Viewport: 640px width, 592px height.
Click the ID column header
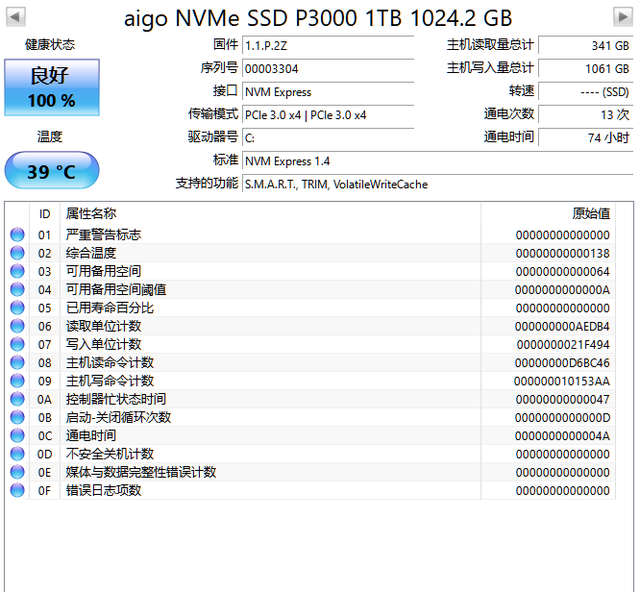(44, 213)
